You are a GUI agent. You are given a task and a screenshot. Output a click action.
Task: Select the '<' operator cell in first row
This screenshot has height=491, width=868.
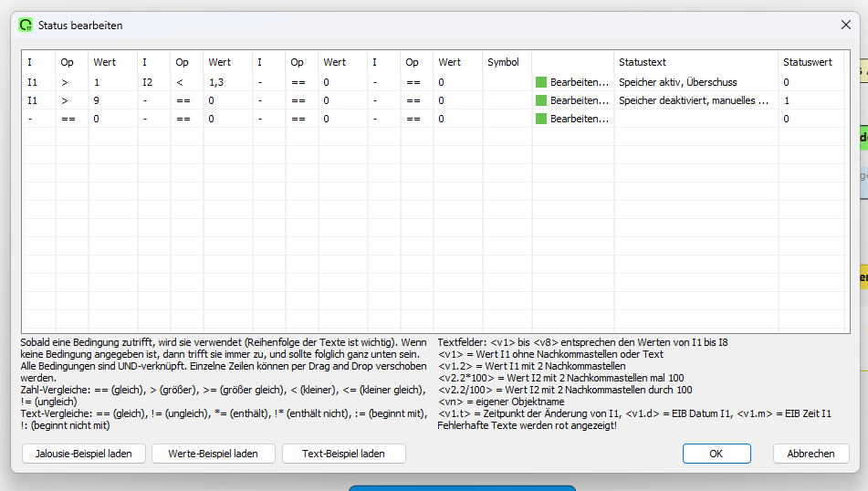pos(186,82)
